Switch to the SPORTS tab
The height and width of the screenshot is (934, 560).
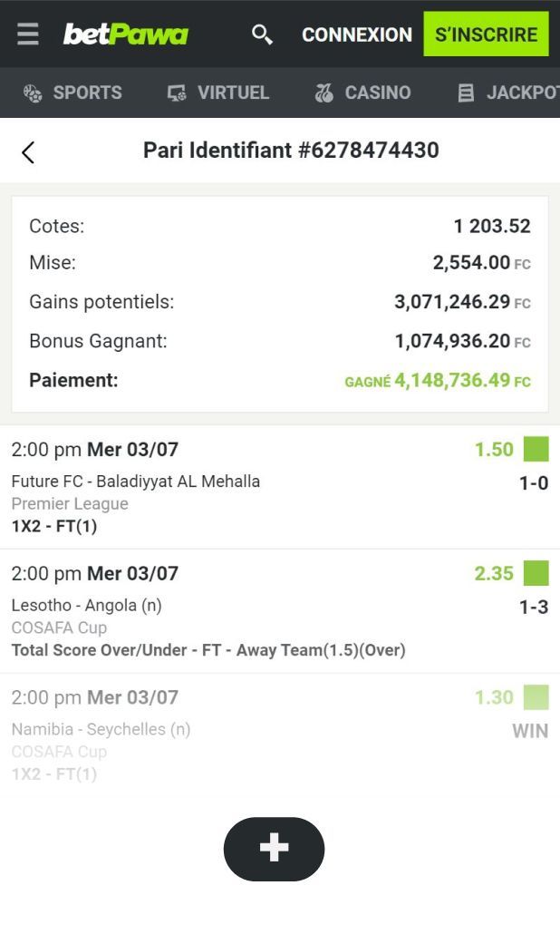87,92
